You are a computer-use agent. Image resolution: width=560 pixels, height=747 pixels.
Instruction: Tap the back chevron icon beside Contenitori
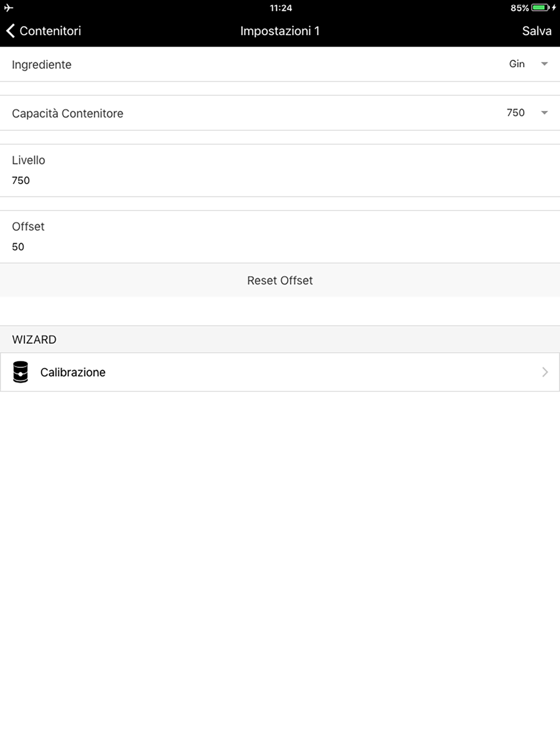tap(10, 31)
